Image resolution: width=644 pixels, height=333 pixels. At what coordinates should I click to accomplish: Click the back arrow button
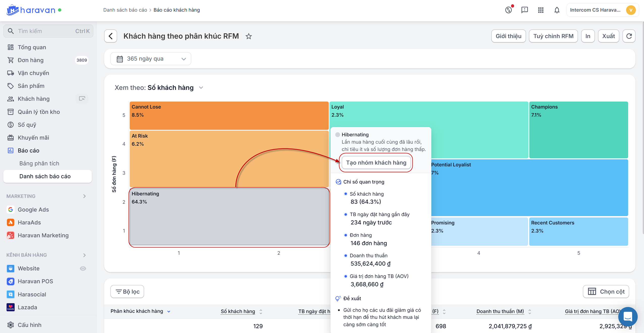110,36
